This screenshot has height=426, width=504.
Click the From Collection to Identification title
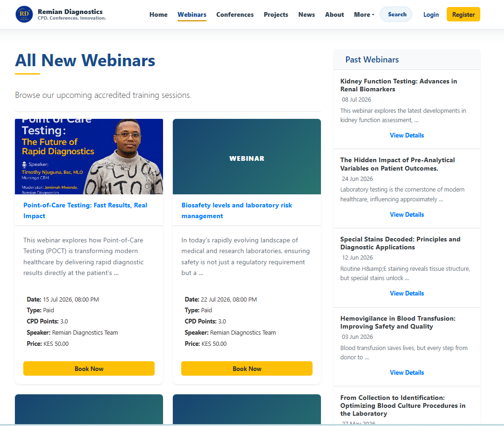coord(403,405)
